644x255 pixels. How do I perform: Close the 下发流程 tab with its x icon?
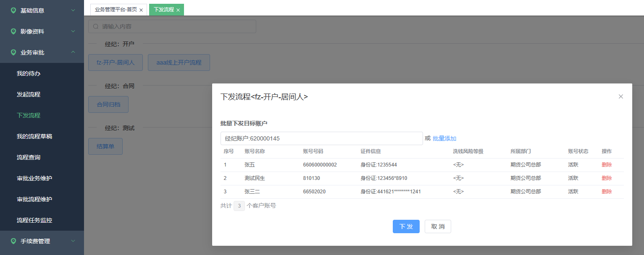(x=178, y=10)
